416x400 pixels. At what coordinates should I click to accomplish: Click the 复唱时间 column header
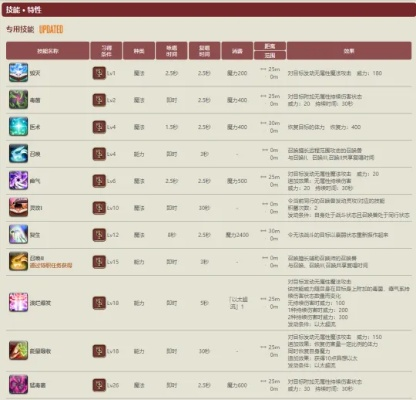pos(204,51)
